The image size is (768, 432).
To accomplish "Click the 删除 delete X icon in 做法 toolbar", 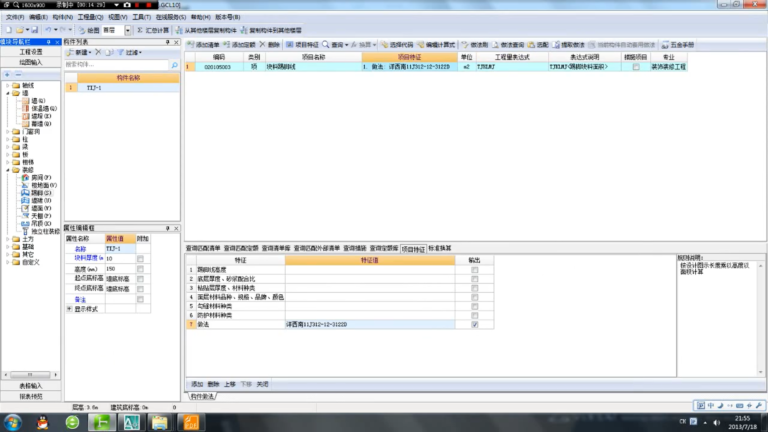I will (263, 45).
